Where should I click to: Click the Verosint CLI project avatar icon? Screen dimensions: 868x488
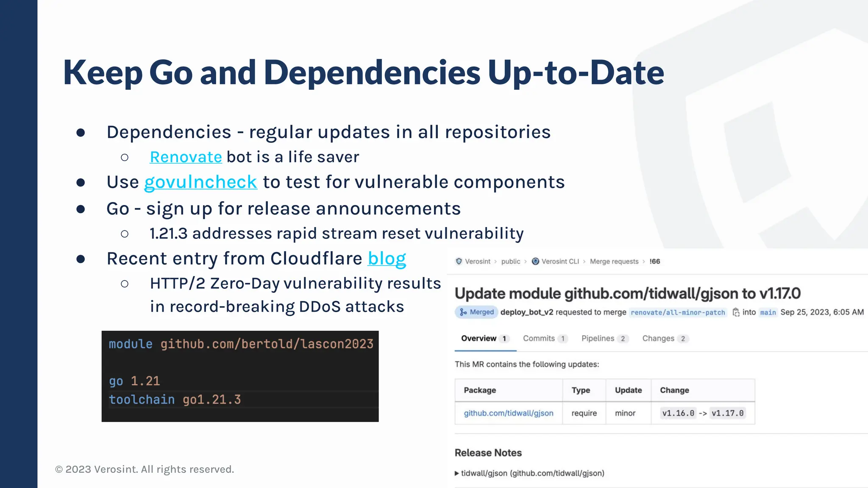pyautogui.click(x=535, y=261)
